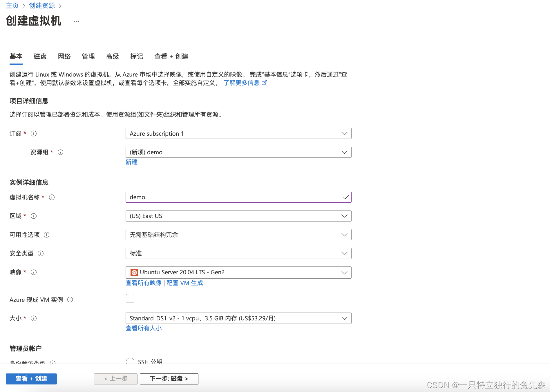Viewport: 550px width, 392px height.
Task: Open the 标记 tab
Action: tap(137, 56)
